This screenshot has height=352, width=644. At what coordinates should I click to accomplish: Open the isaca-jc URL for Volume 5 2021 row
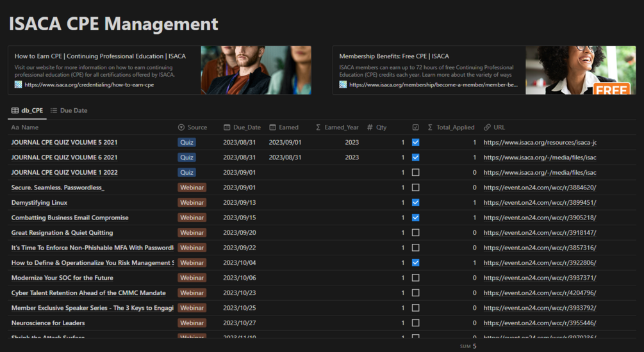click(x=540, y=142)
